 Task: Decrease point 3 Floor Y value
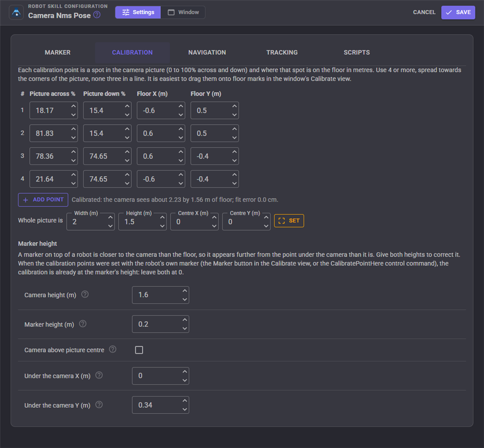coord(234,161)
